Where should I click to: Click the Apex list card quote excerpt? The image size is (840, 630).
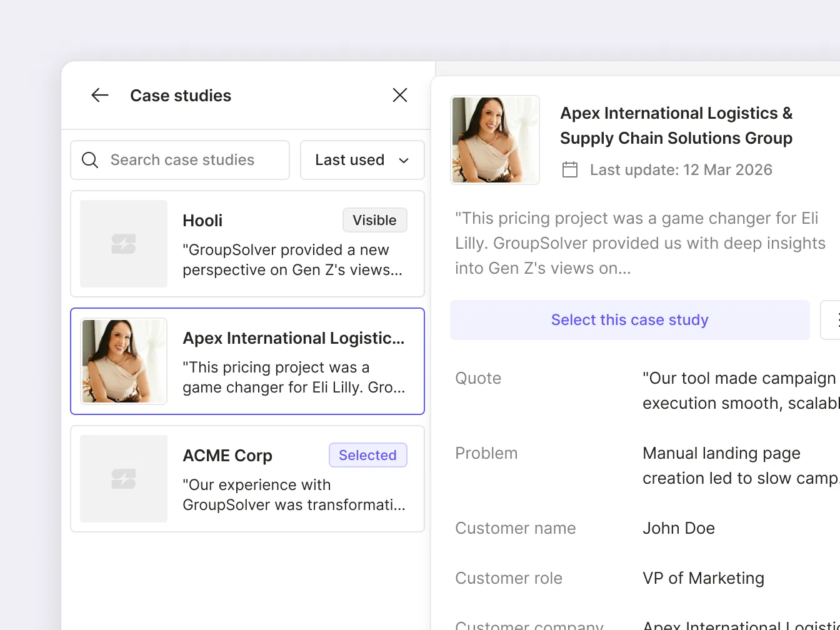tap(294, 377)
